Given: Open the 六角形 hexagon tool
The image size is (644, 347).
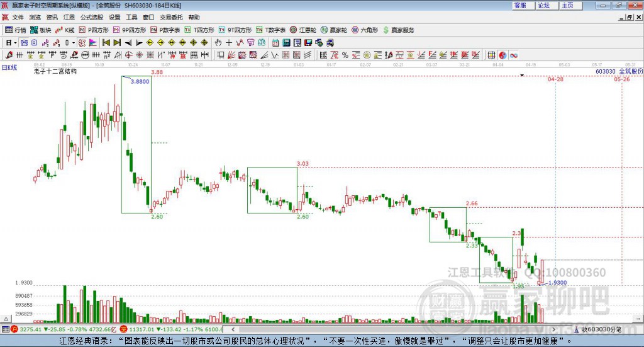Looking at the screenshot, I should pyautogui.click(x=365, y=30).
